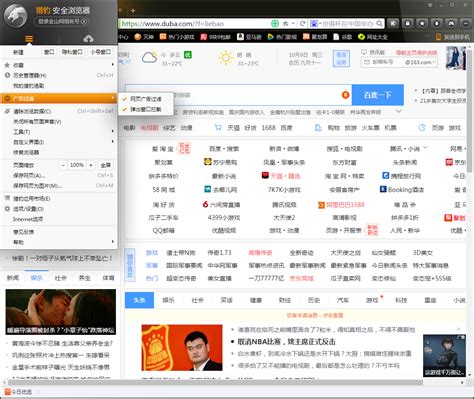This screenshot has width=474, height=399.
Task: Click the minus-sign toolbar icon at the row end
Action: coord(466,23)
